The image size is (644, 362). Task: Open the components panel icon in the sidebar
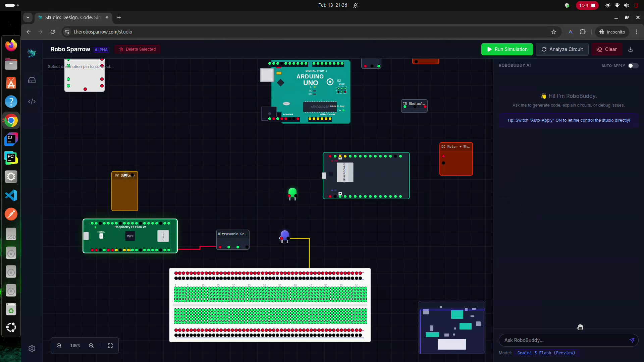pyautogui.click(x=32, y=80)
